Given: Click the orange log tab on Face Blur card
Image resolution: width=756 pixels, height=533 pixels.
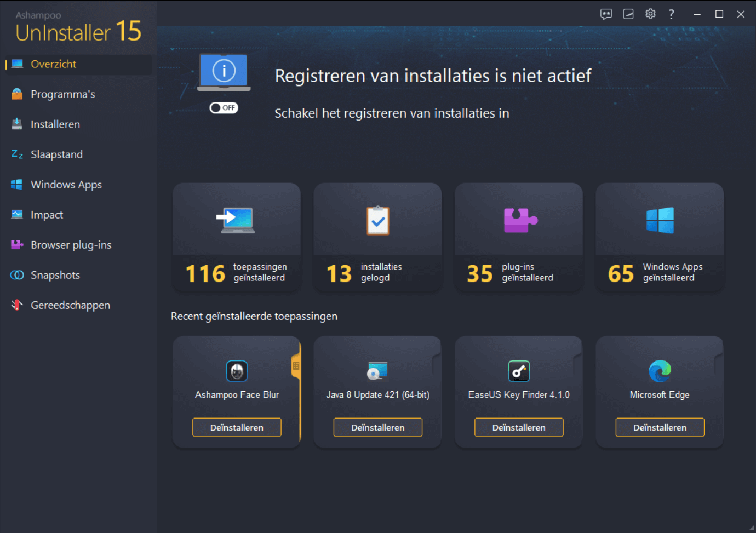Looking at the screenshot, I should click(x=296, y=366).
